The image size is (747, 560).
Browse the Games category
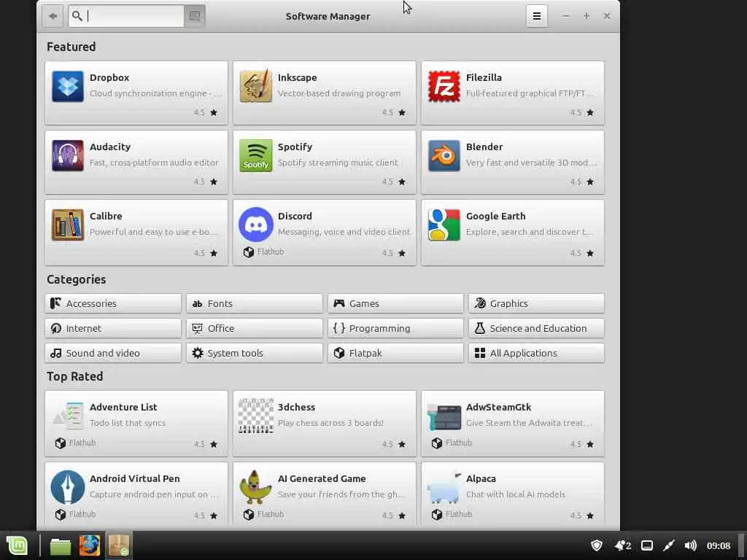point(395,303)
